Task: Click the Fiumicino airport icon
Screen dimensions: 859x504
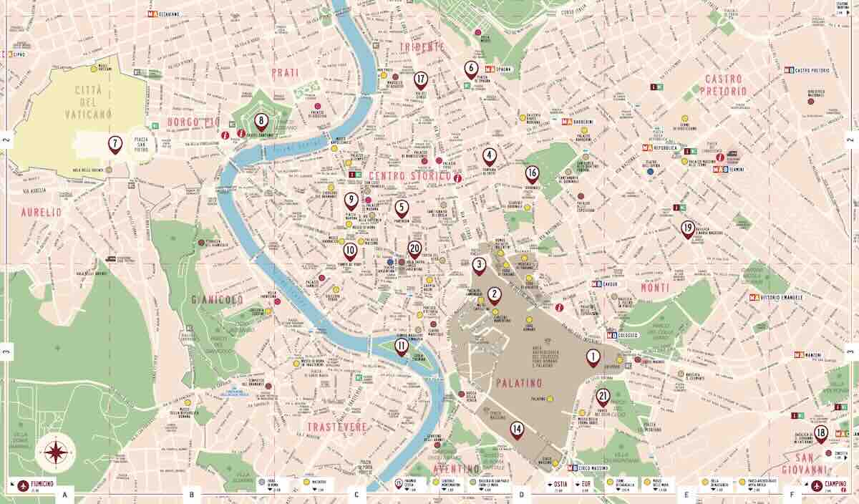Action: (23, 485)
